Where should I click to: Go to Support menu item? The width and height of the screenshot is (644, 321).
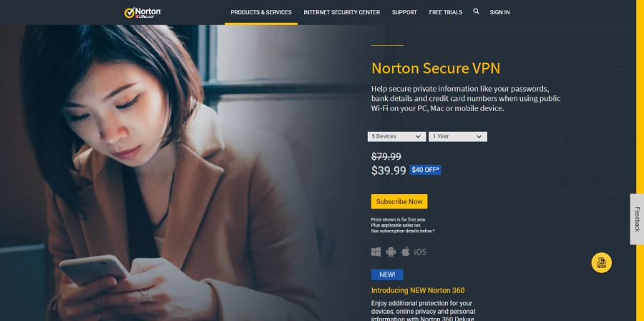[404, 12]
